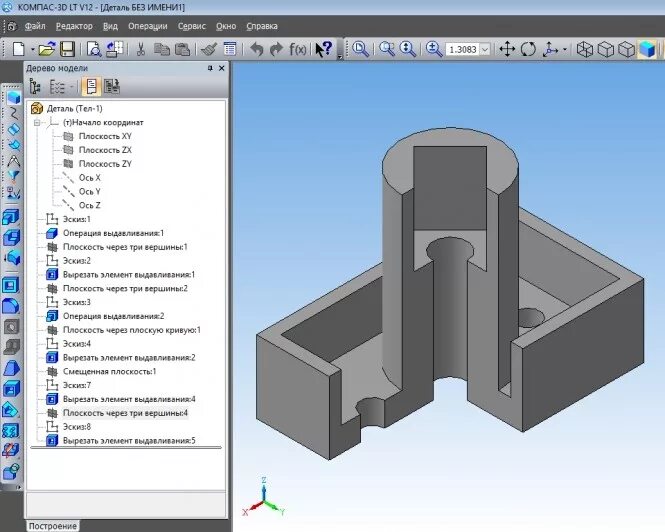Click the relations icon in model tree toolbar
Screen dimensions: 665x532
click(x=112, y=87)
